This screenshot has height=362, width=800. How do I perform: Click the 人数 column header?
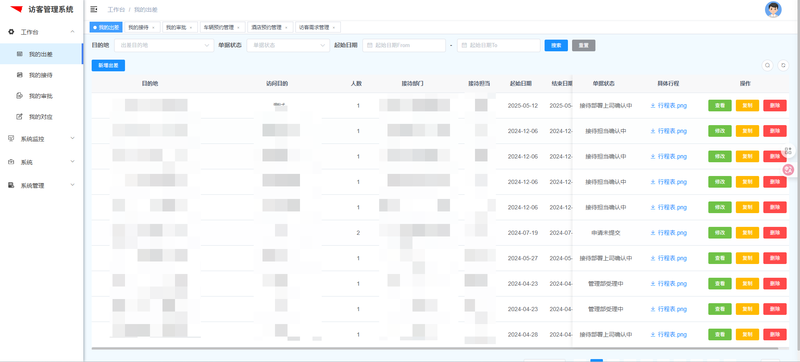pos(356,84)
